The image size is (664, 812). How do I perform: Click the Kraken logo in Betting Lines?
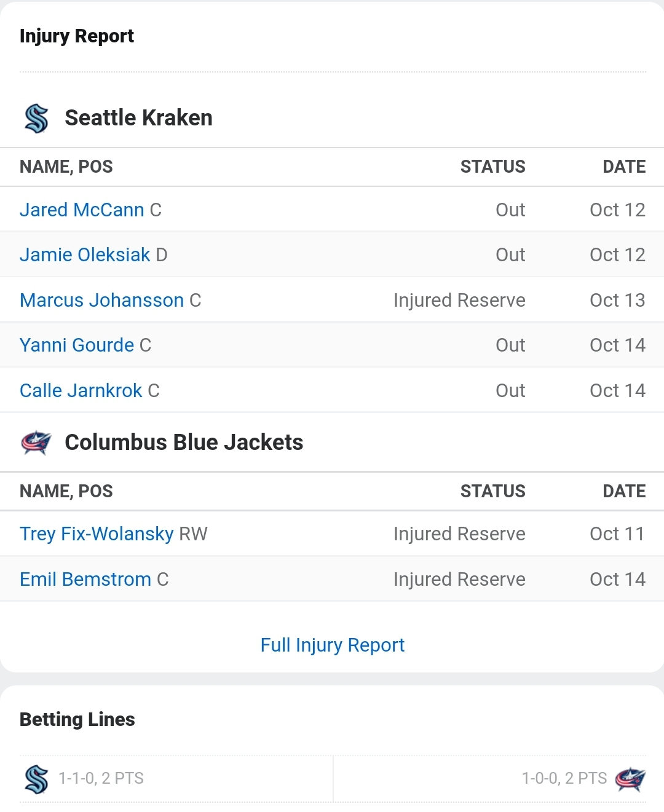(36, 779)
